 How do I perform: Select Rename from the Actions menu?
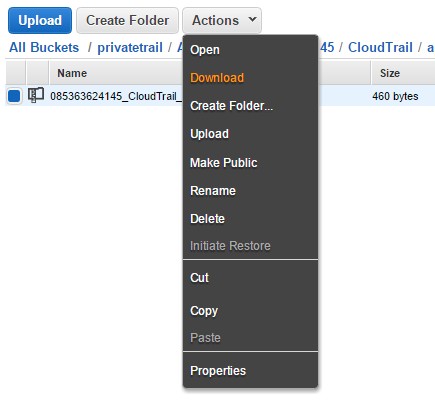(x=213, y=191)
